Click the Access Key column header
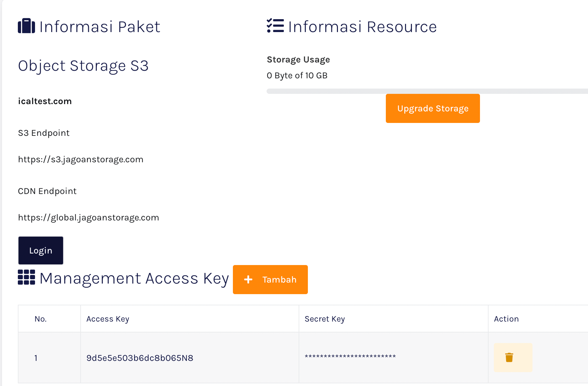The image size is (588, 386). click(x=108, y=319)
